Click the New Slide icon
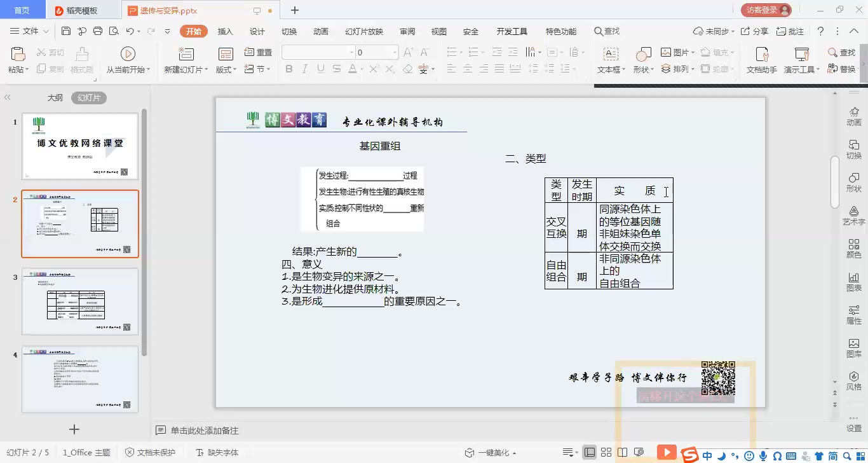 (186, 55)
